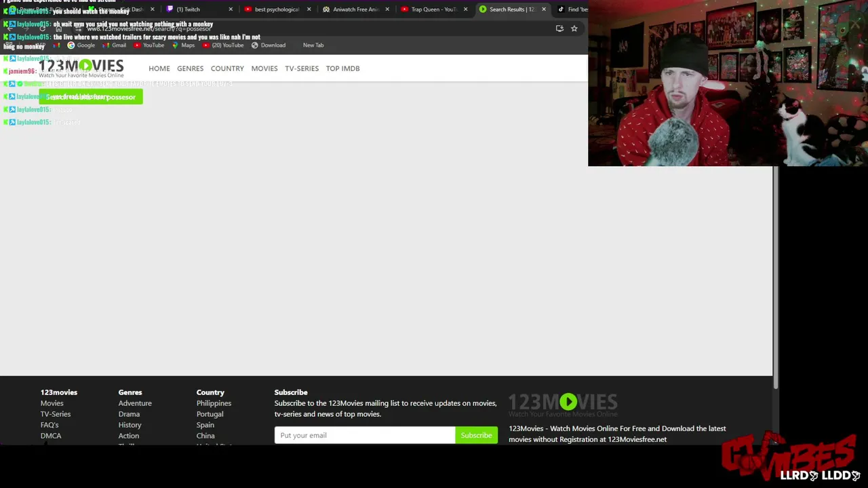Image resolution: width=868 pixels, height=488 pixels.
Task: Click the green search result possessor label
Action: point(91,97)
